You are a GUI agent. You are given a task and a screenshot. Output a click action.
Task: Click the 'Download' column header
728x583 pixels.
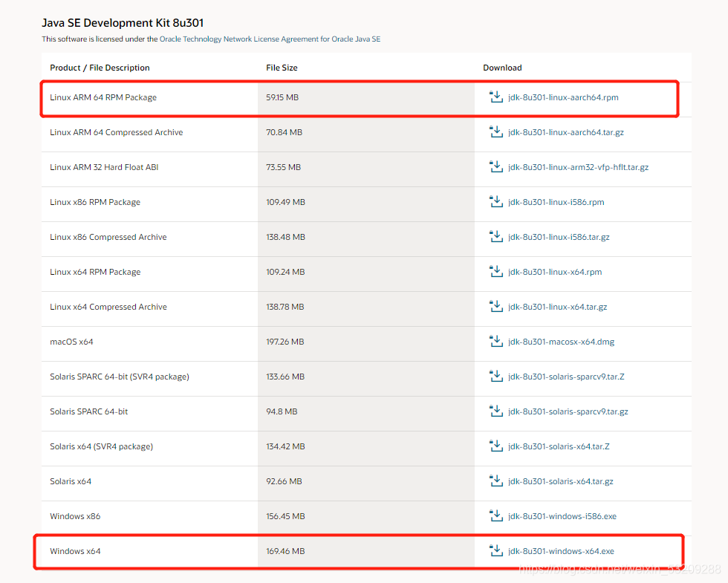coord(502,68)
